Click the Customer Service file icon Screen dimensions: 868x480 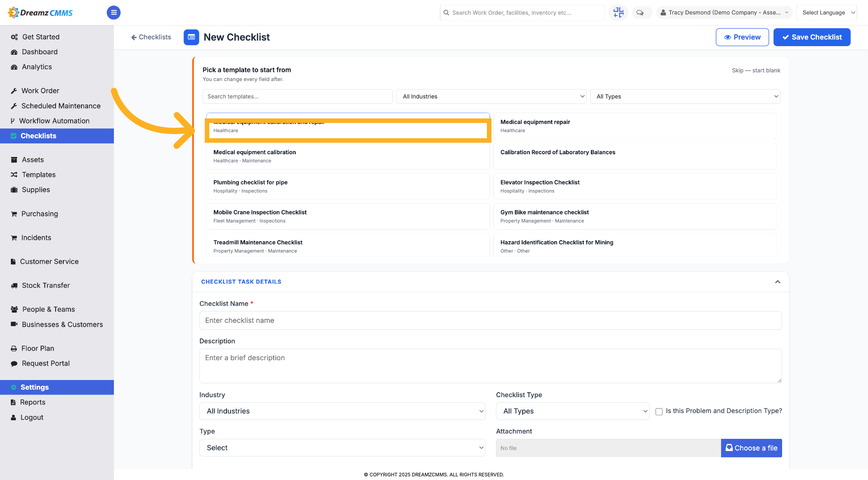13,261
